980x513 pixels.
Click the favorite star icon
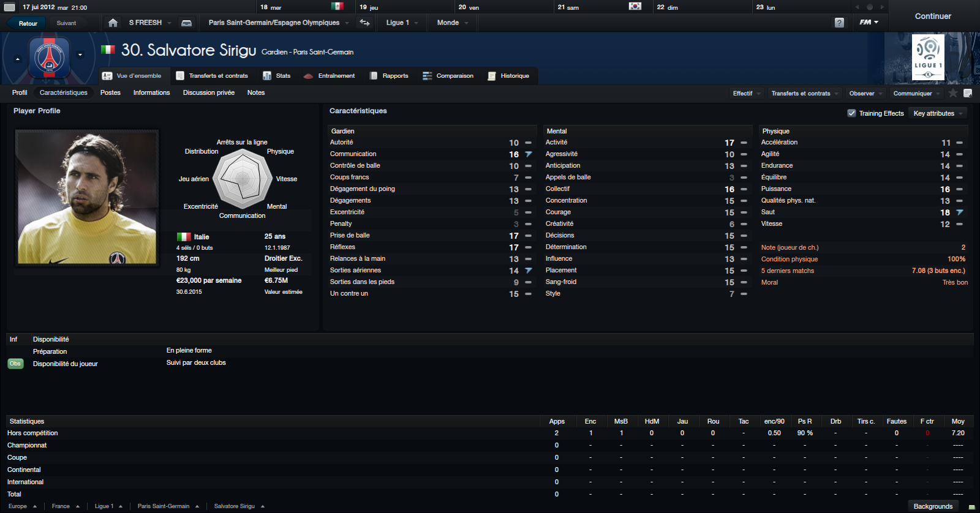coord(953,93)
